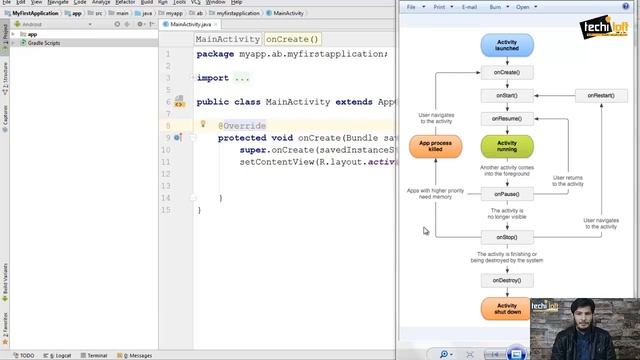Click the app breadcrumb segment
The width and height of the screenshot is (640, 360).
(73, 13)
